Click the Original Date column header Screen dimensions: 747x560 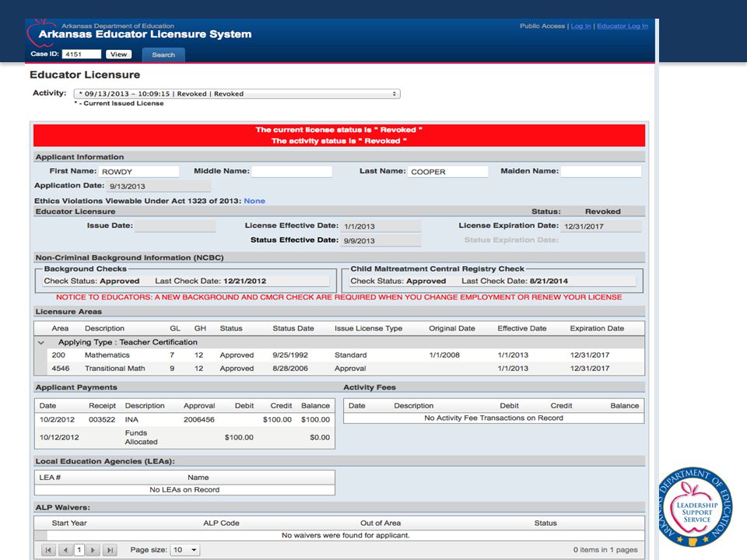[451, 328]
